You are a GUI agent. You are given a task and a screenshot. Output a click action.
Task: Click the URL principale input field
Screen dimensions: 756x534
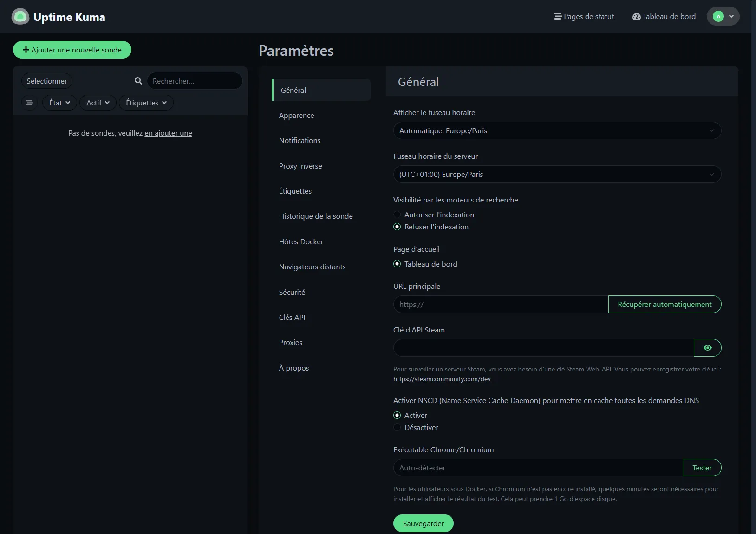pos(500,304)
